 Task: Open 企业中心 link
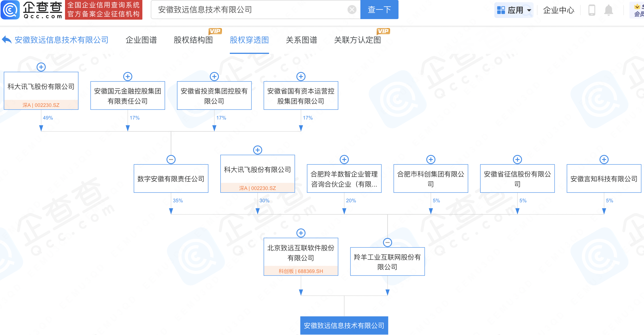[x=559, y=10]
